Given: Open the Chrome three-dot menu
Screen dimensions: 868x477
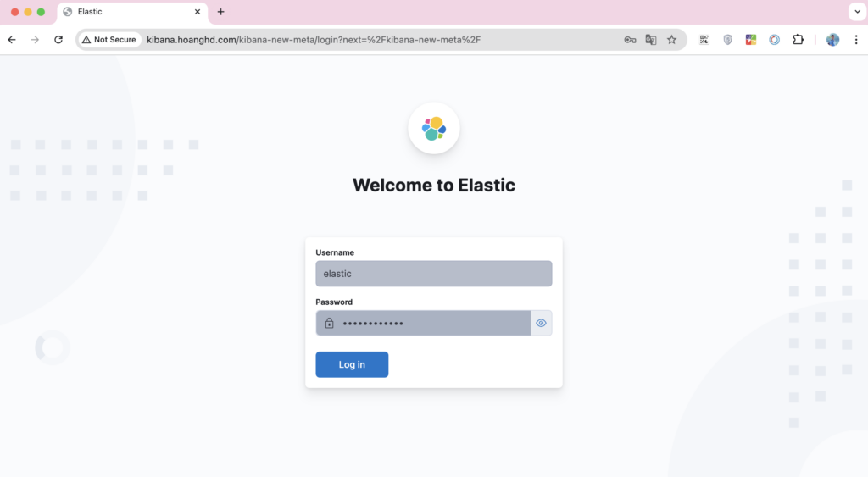Looking at the screenshot, I should [856, 39].
